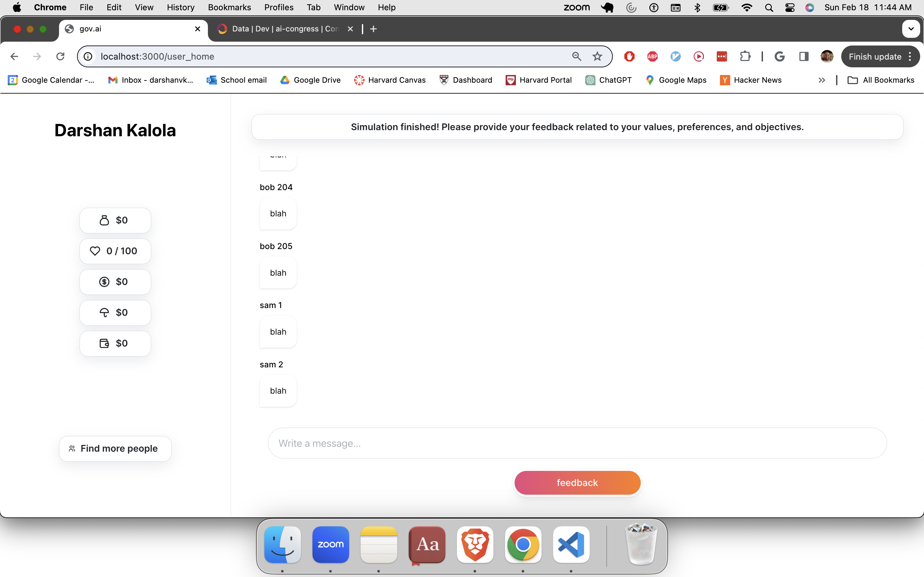Click the umbrella $0 insurance card

[x=115, y=313]
